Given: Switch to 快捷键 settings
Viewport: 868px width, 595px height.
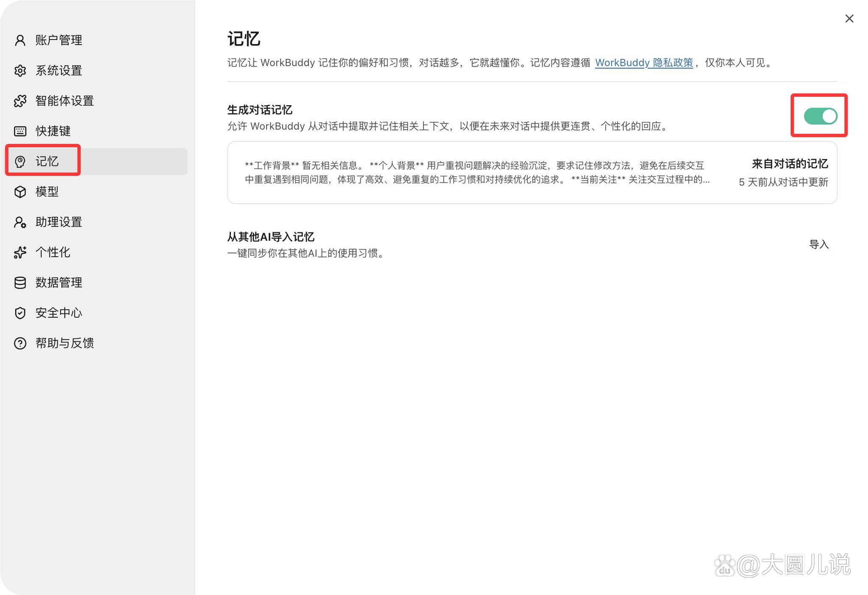Looking at the screenshot, I should [x=97, y=131].
